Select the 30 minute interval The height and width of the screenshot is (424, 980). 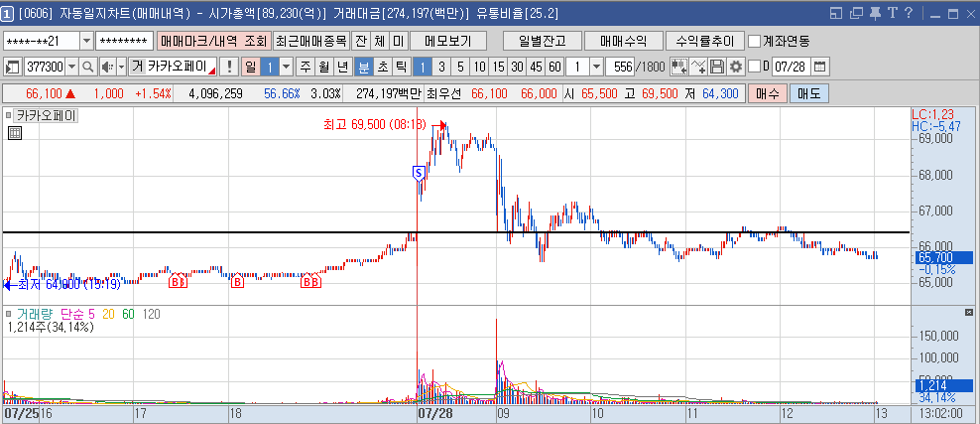coord(517,67)
